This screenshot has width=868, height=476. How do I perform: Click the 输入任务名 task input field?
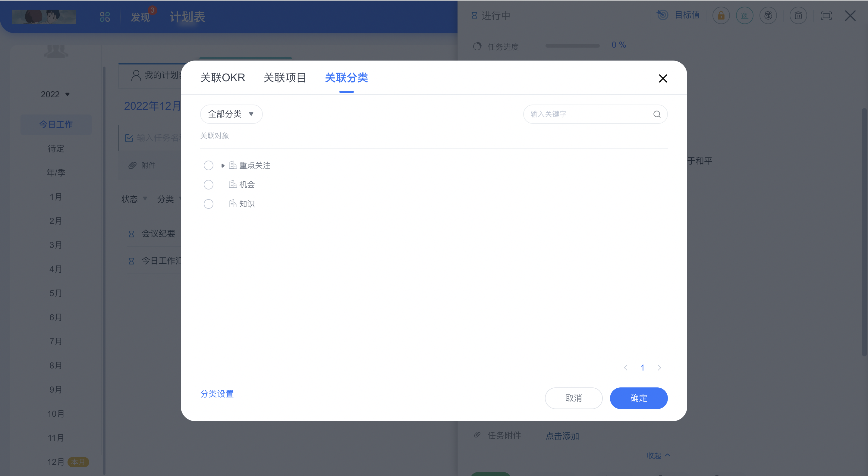pos(149,138)
